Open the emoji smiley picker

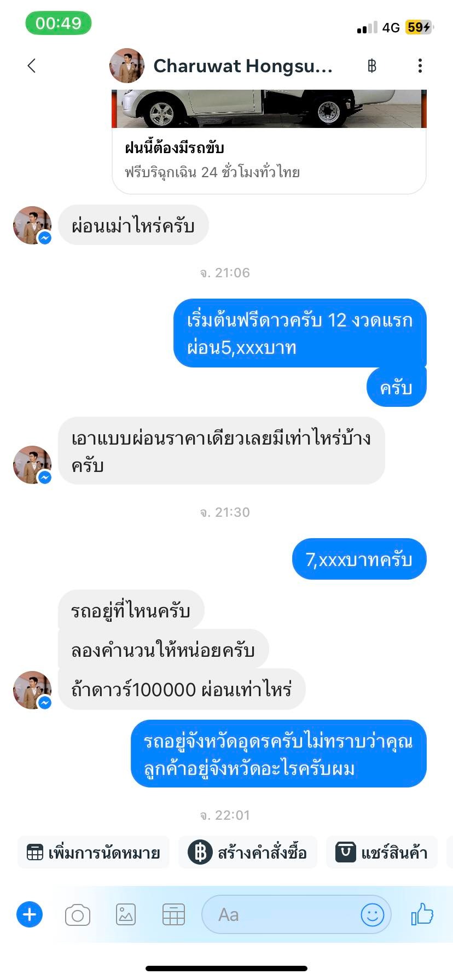[373, 914]
